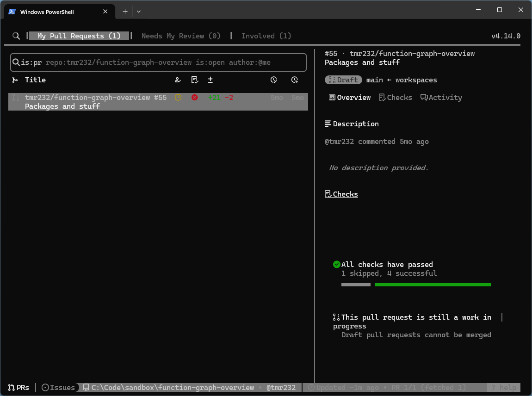Click Draft pull requests cannot be merged text

pyautogui.click(x=416, y=335)
